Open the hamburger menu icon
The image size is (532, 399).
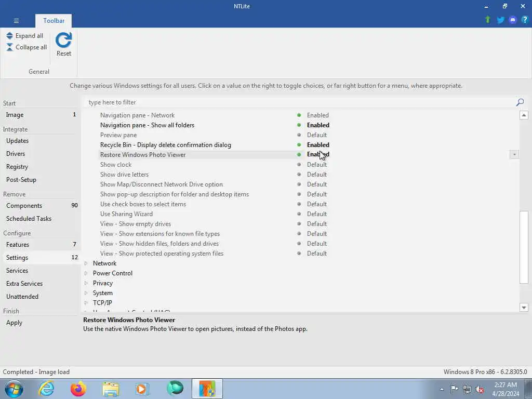(16, 21)
